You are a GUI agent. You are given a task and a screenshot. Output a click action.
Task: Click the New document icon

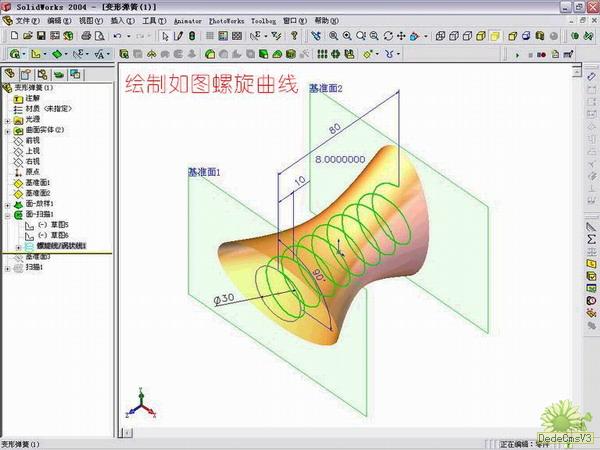click(13, 36)
